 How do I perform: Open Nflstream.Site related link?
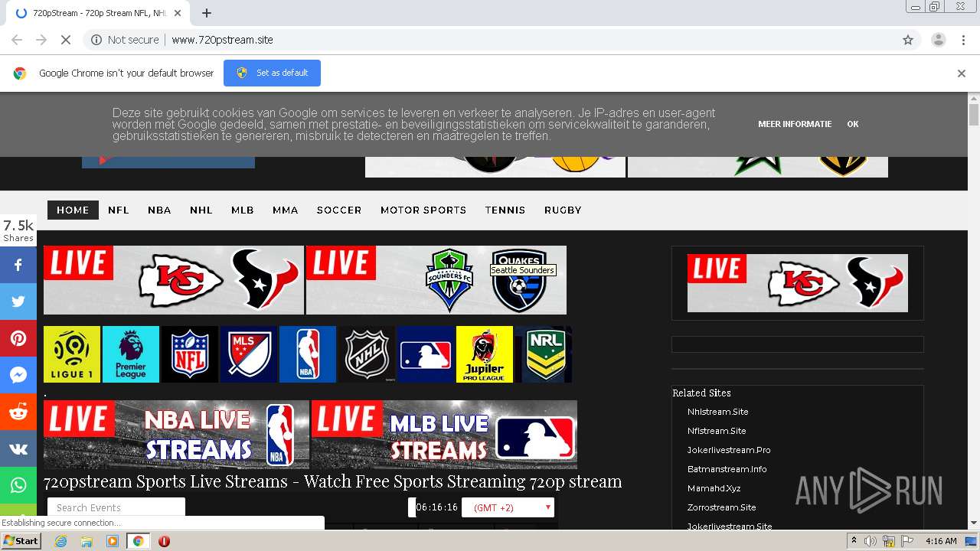point(717,431)
